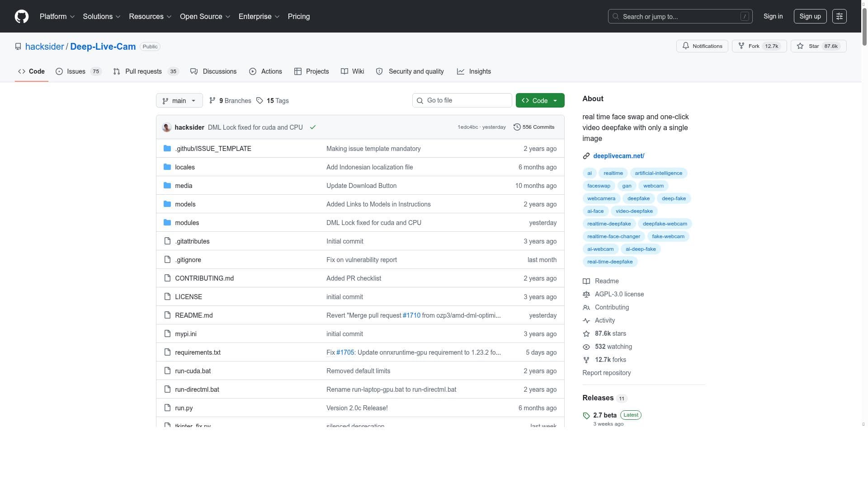Open the Wiki tab
The width and height of the screenshot is (868, 488).
pos(352,71)
